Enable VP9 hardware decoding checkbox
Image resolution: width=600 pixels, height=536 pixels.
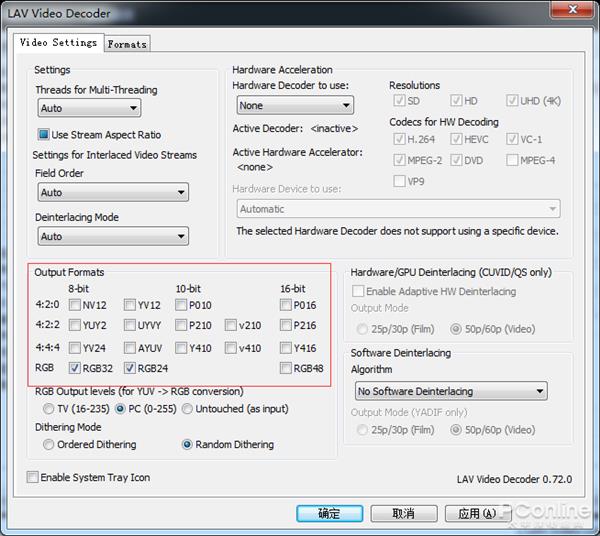pyautogui.click(x=399, y=181)
